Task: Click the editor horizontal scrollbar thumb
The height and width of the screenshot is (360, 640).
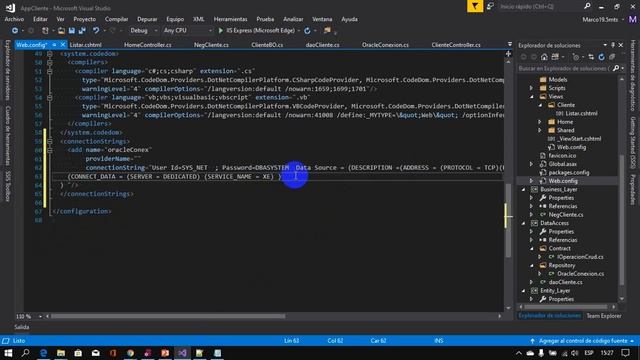Action: pos(168,316)
